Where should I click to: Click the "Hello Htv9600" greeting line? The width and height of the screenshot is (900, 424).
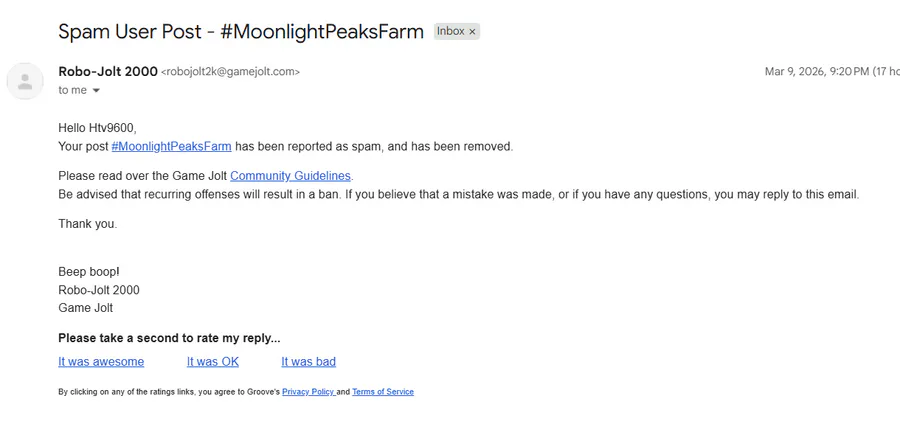coord(96,128)
